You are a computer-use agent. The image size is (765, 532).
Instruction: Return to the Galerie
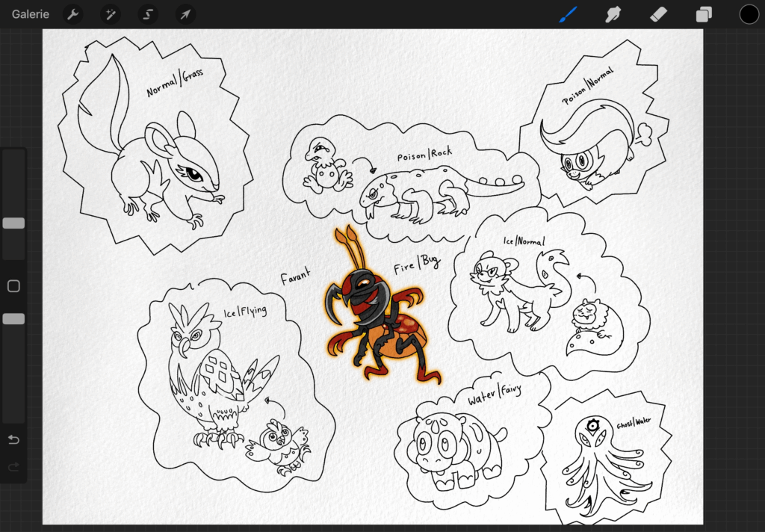(30, 13)
